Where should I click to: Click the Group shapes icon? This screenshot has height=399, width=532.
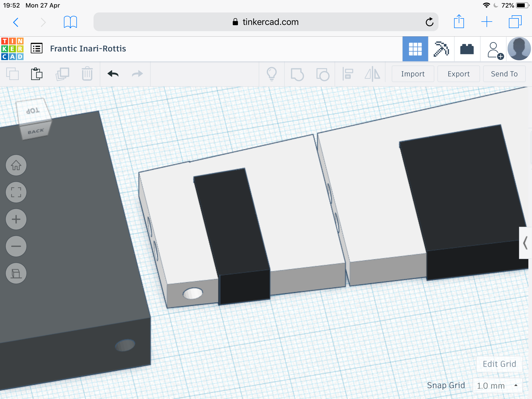pos(297,74)
